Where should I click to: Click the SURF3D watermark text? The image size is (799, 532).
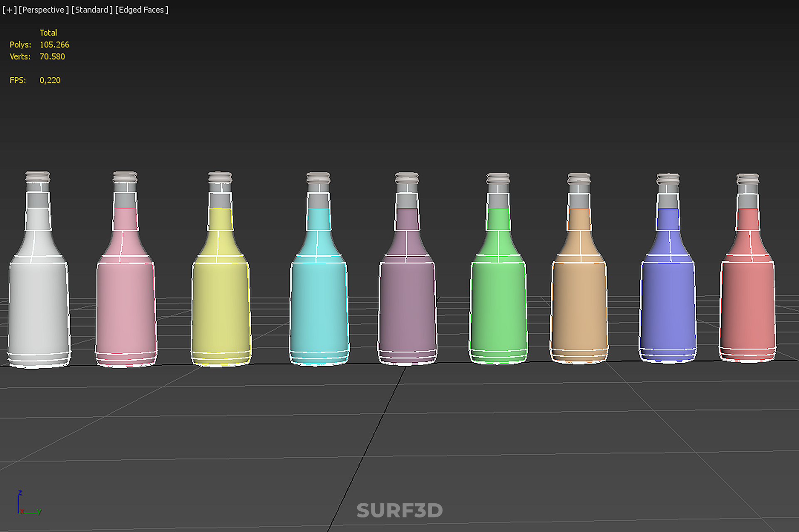[x=399, y=510]
